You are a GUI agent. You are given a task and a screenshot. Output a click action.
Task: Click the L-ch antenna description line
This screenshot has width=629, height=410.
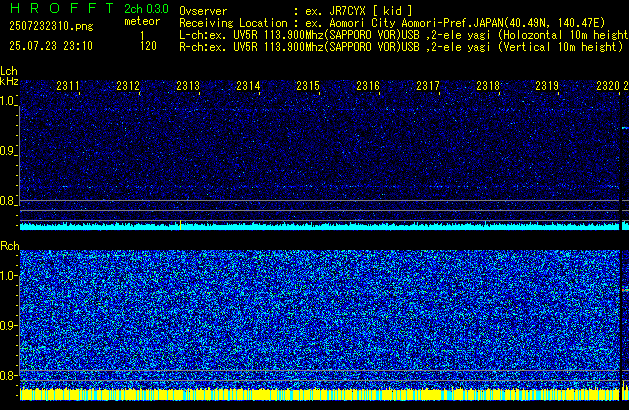404,35
